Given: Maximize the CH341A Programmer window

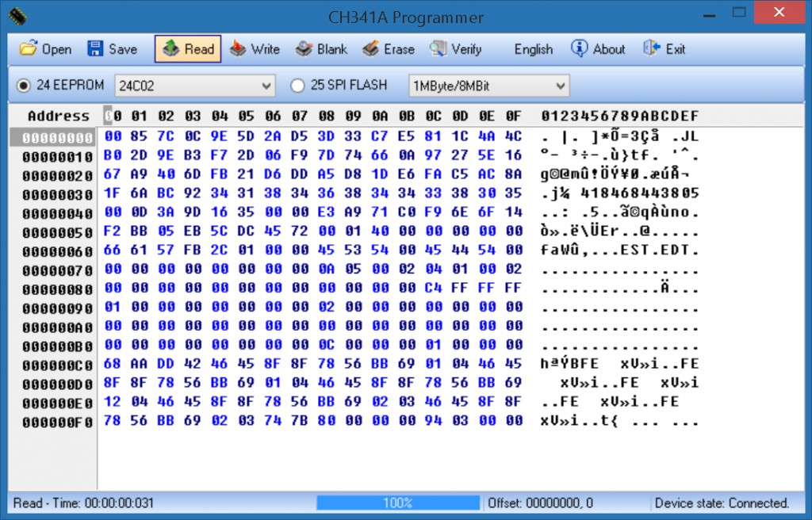Looking at the screenshot, I should [739, 13].
